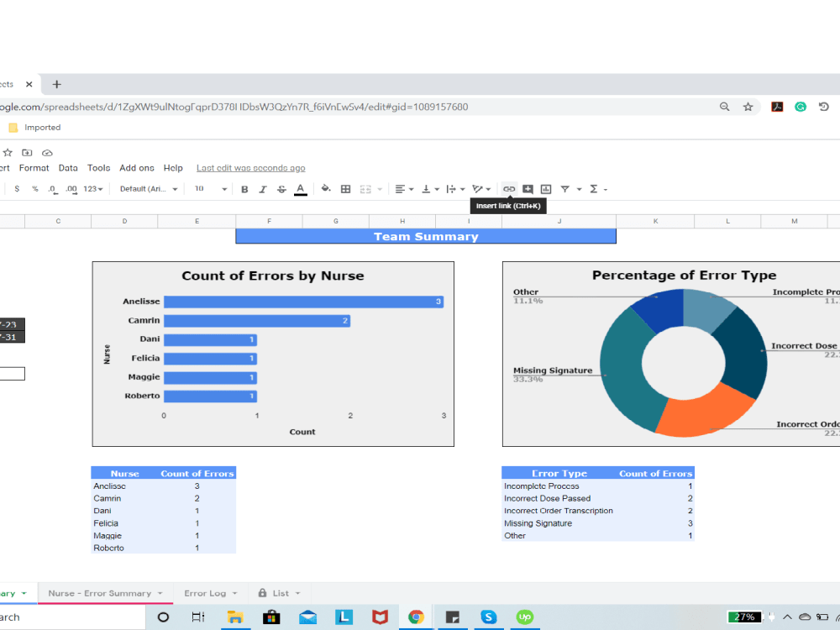Click the Anelisse cell in nurse table
The image size is (840, 630).
125,486
